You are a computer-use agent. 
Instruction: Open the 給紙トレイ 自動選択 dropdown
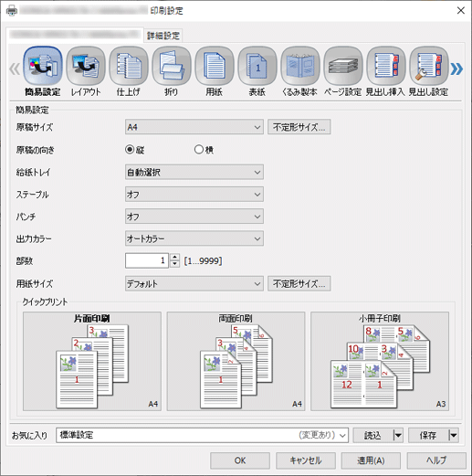pos(194,173)
